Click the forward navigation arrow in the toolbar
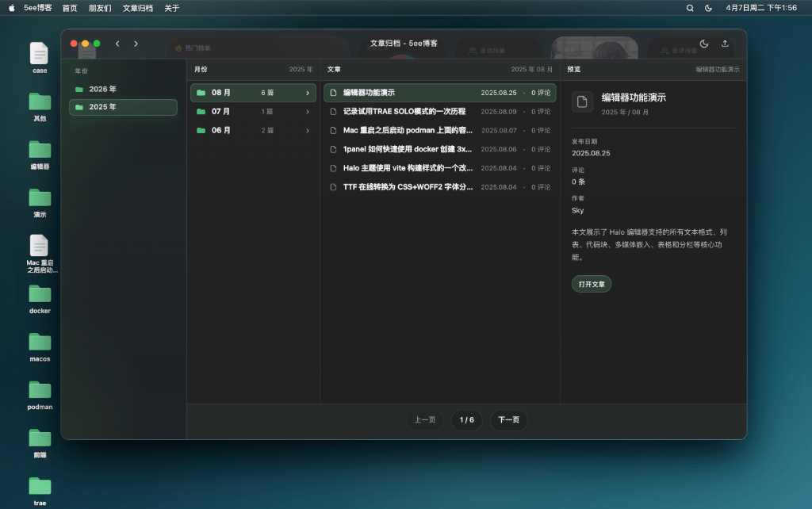This screenshot has width=812, height=509. (136, 44)
